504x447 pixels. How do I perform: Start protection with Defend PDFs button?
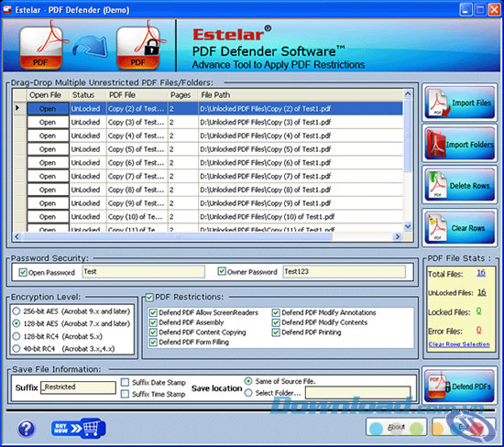click(x=459, y=386)
